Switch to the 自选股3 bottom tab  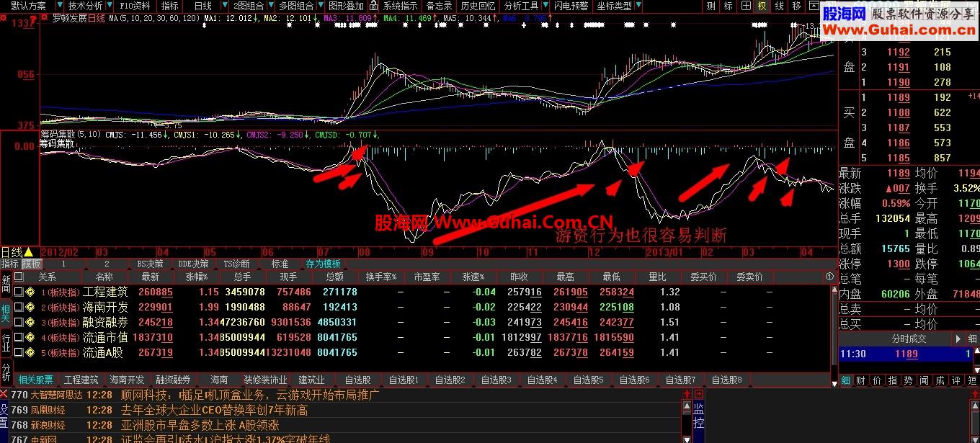pyautogui.click(x=496, y=380)
